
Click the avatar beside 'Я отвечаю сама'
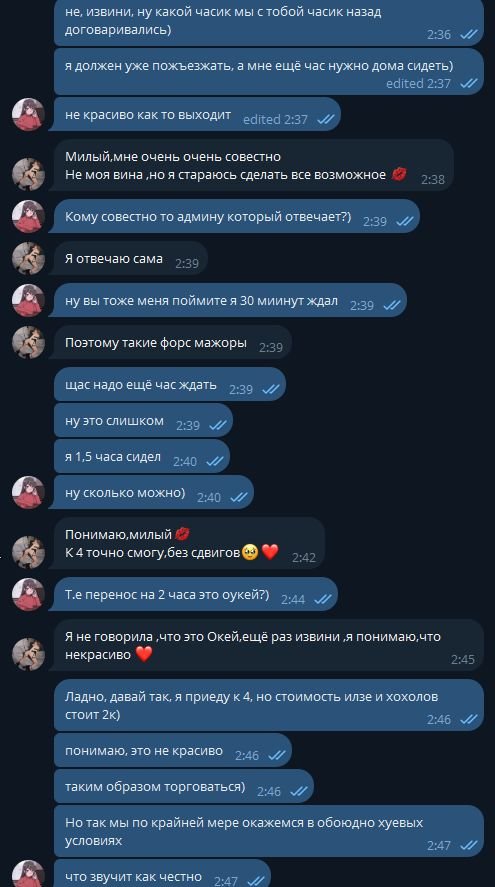[x=28, y=259]
